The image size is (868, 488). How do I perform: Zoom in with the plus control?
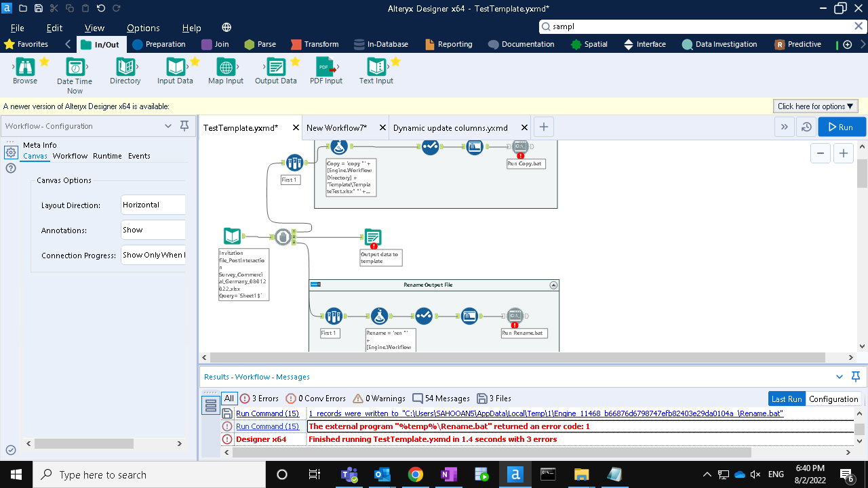[x=843, y=153]
